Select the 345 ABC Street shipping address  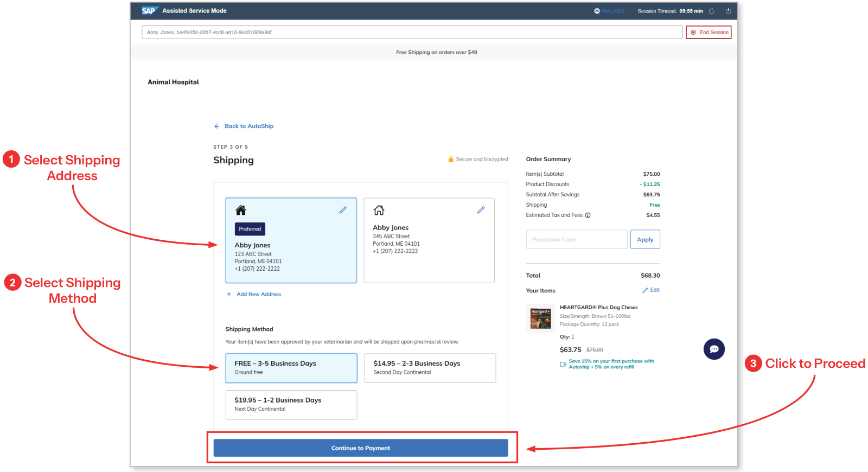[429, 240]
